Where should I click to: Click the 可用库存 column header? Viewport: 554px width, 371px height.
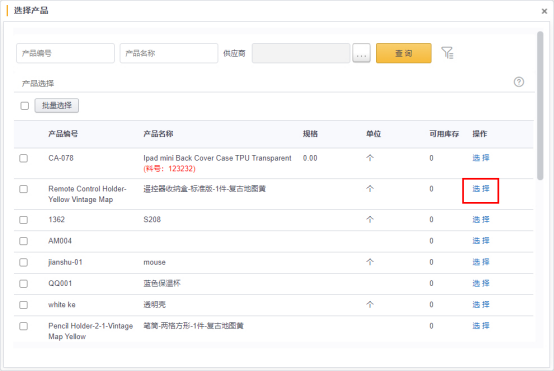444,134
